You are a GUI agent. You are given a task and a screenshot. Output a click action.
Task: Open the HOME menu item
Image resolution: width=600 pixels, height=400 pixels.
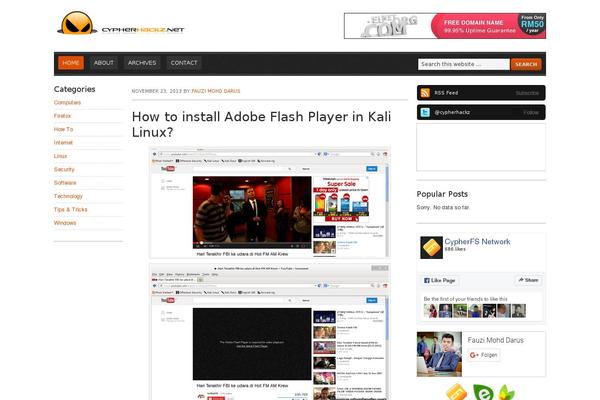71,63
